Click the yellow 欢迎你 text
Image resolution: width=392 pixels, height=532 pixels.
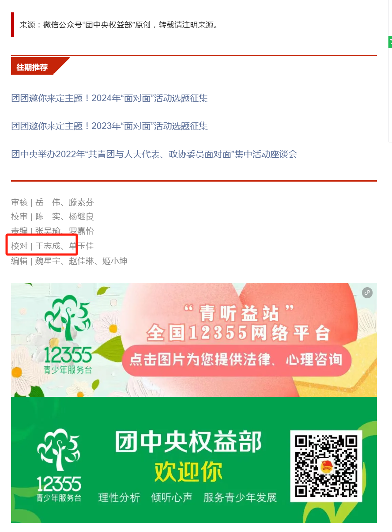pyautogui.click(x=188, y=472)
